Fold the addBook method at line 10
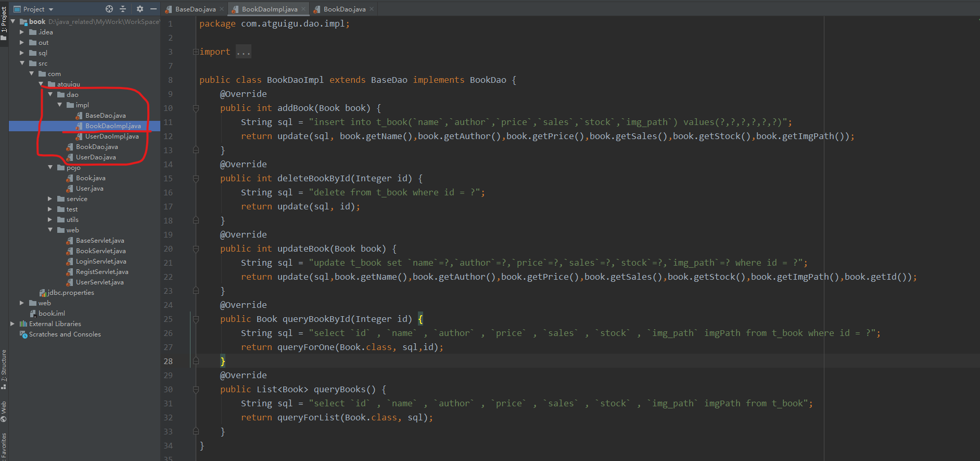This screenshot has width=980, height=461. click(196, 108)
